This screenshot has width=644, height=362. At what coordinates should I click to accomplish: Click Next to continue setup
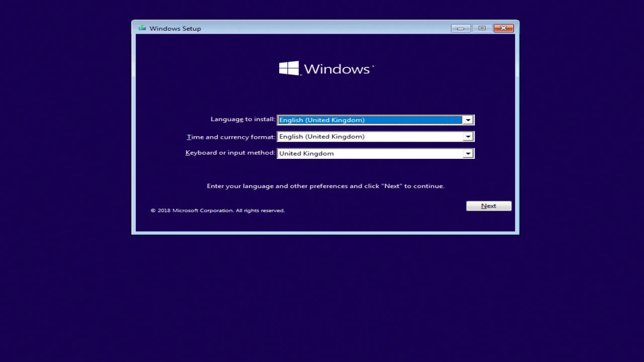tap(489, 206)
